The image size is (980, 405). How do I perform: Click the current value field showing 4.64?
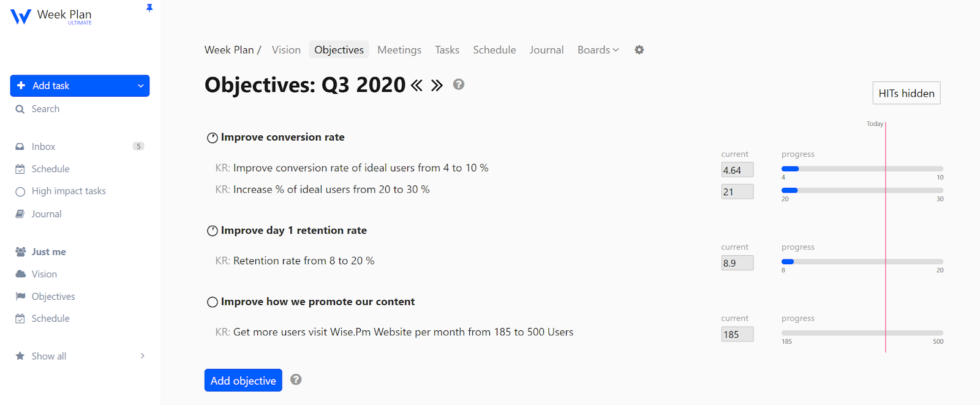point(737,169)
